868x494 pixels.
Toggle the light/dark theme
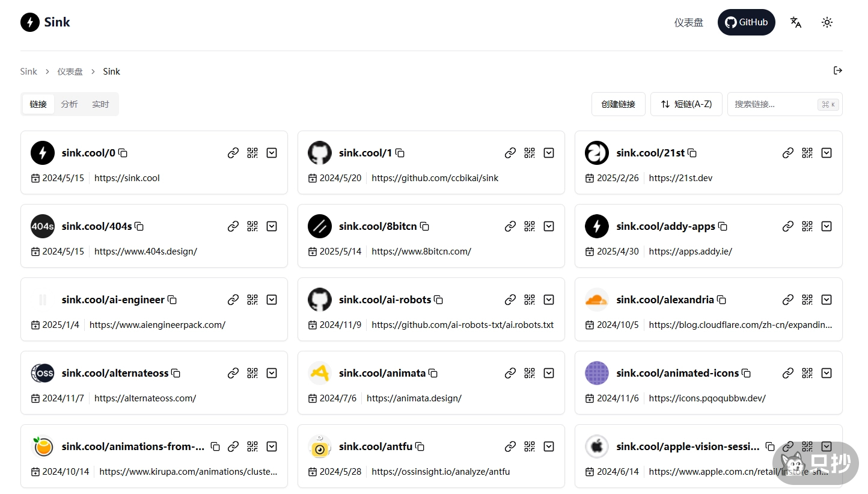827,22
